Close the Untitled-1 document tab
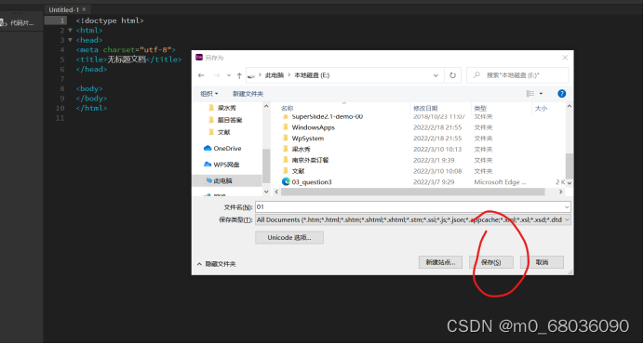The width and height of the screenshot is (644, 344). [x=84, y=9]
